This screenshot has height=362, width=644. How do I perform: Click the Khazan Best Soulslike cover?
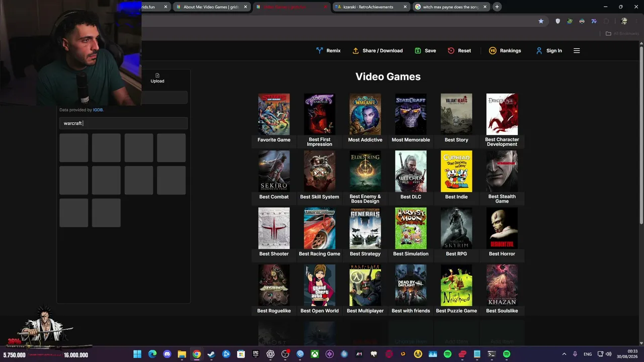click(502, 285)
